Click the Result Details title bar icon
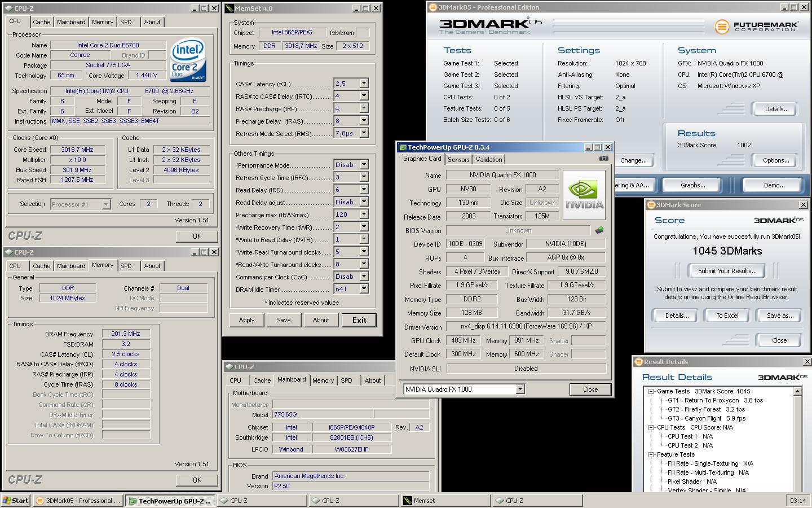This screenshot has height=508, width=812. tap(639, 362)
